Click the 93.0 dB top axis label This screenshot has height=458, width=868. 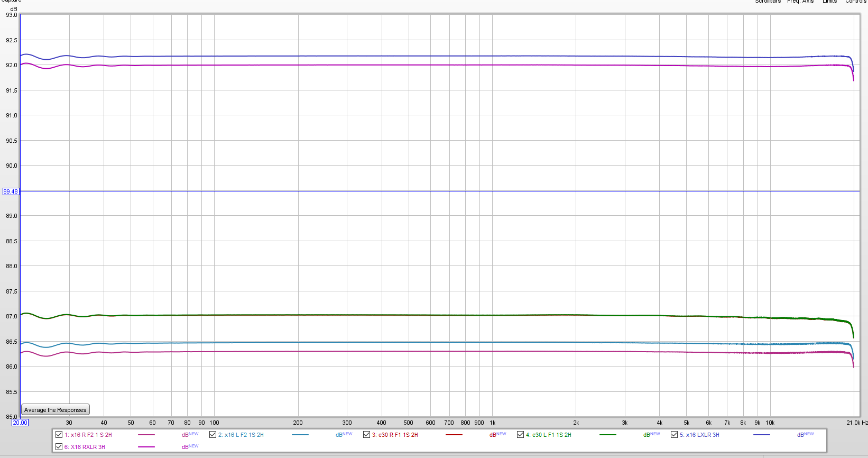coord(12,15)
